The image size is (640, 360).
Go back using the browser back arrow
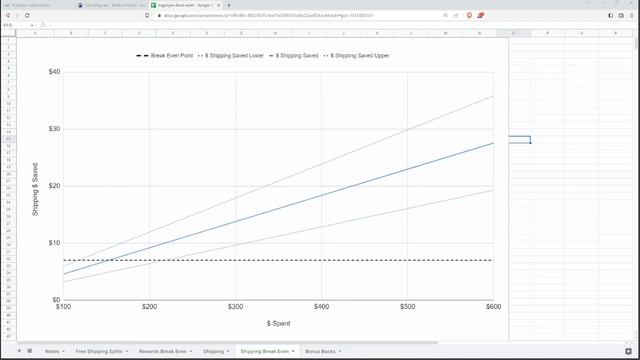click(x=8, y=16)
